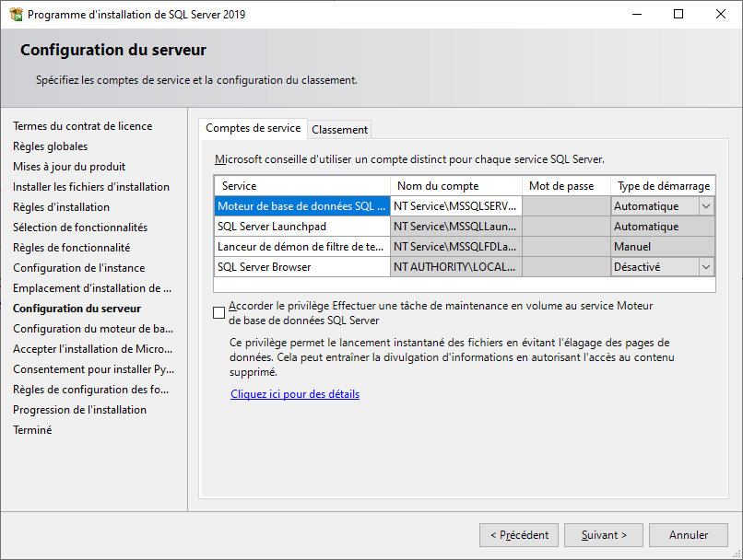
Task: Enable the volume maintenance task privilege checkbox
Action: [218, 313]
